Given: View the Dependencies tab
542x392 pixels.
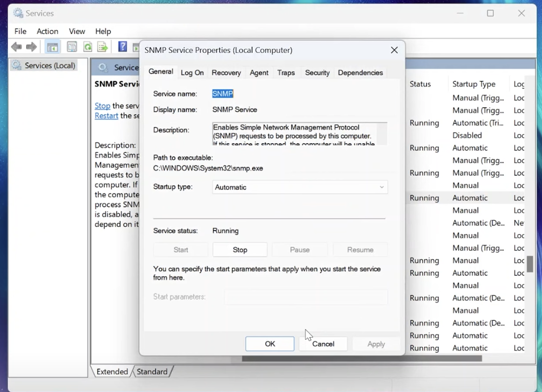Looking at the screenshot, I should [360, 73].
